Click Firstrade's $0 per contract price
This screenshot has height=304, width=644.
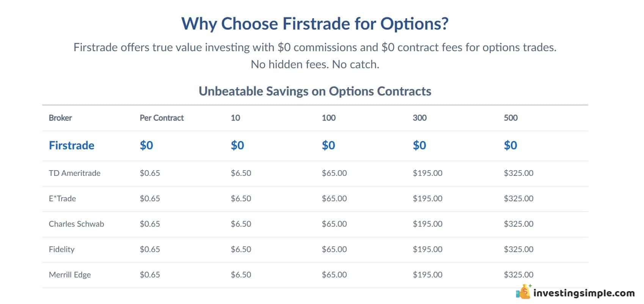click(x=146, y=145)
